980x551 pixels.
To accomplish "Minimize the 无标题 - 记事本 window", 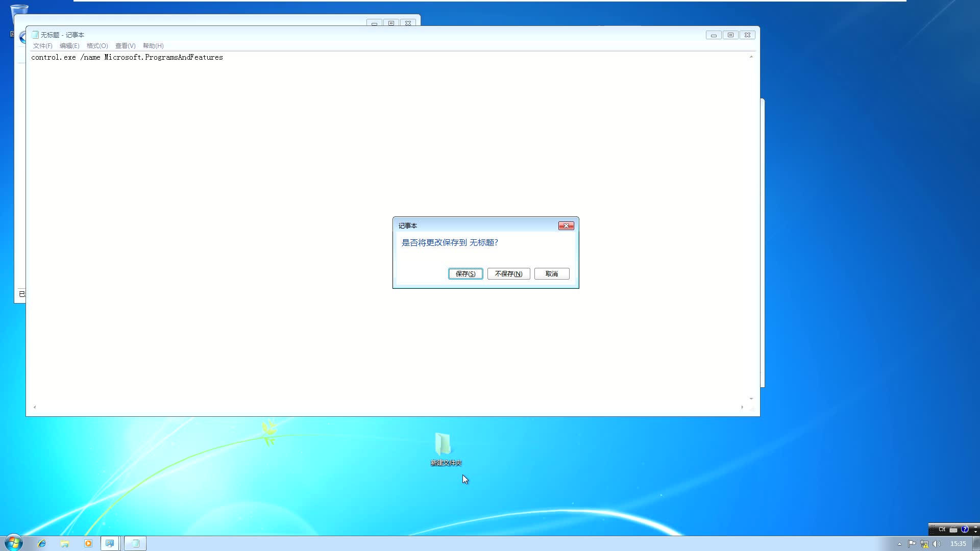I will click(x=714, y=35).
